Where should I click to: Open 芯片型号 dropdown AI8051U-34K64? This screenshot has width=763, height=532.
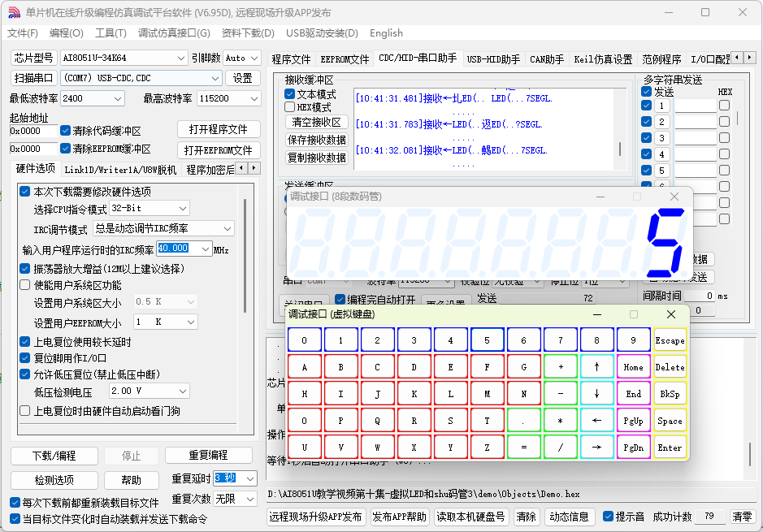(x=124, y=58)
